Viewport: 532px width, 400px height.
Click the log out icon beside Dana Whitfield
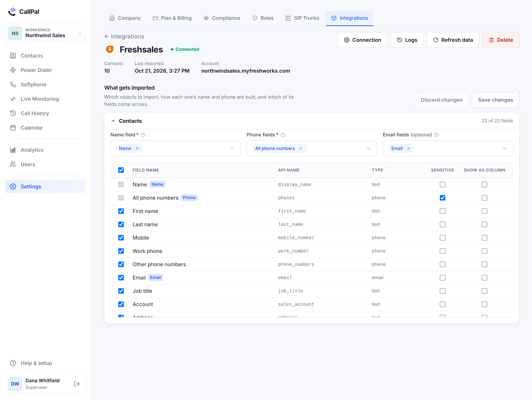coord(77,384)
